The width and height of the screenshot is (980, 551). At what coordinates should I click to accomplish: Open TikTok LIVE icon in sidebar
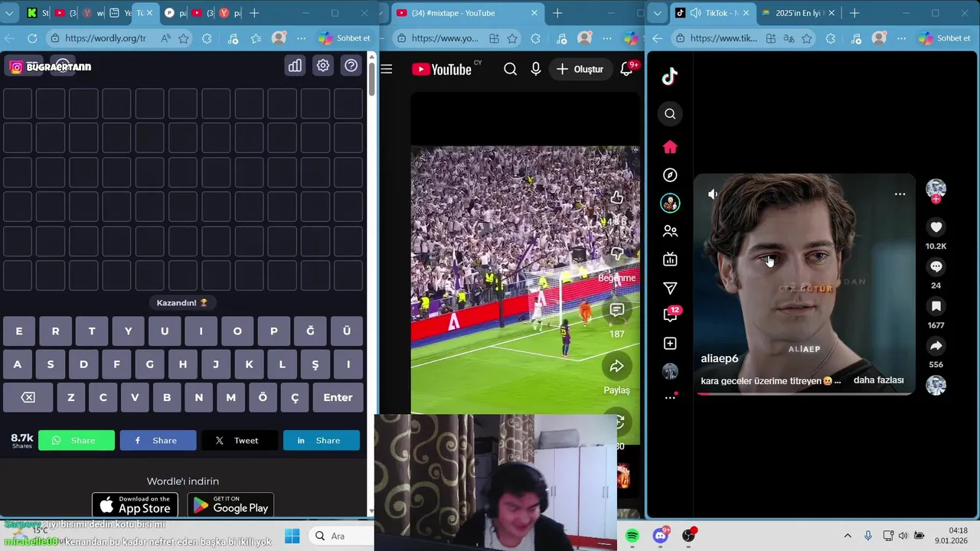click(x=670, y=259)
